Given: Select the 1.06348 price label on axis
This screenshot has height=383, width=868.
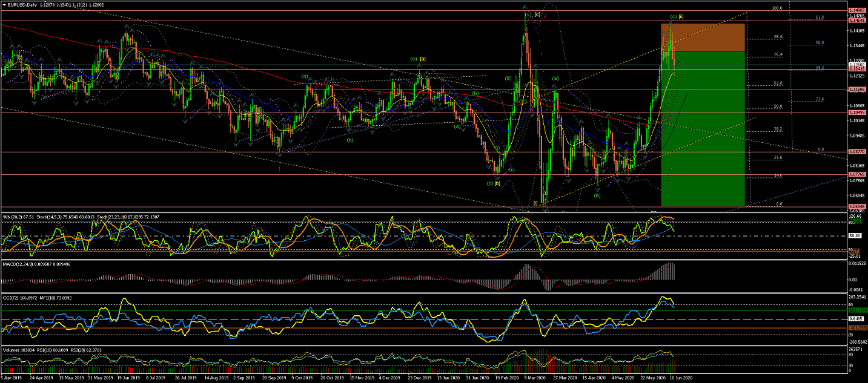Looking at the screenshot, I should point(856,207).
